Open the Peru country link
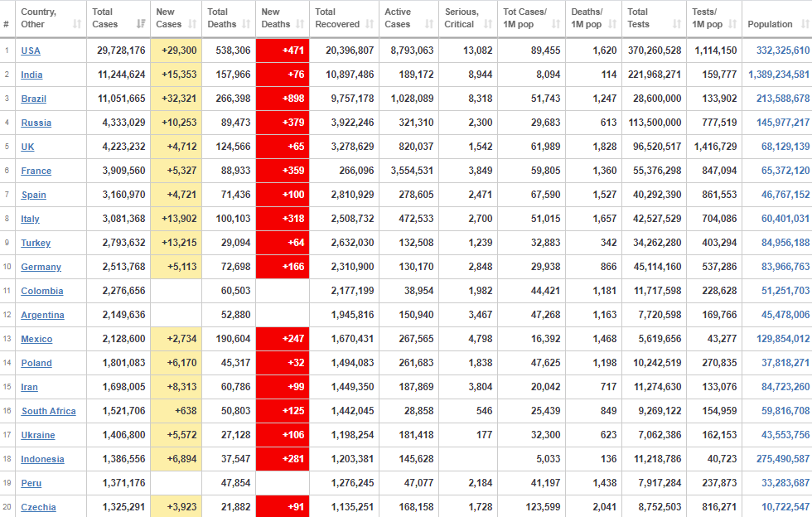The width and height of the screenshot is (812, 517). (x=31, y=483)
